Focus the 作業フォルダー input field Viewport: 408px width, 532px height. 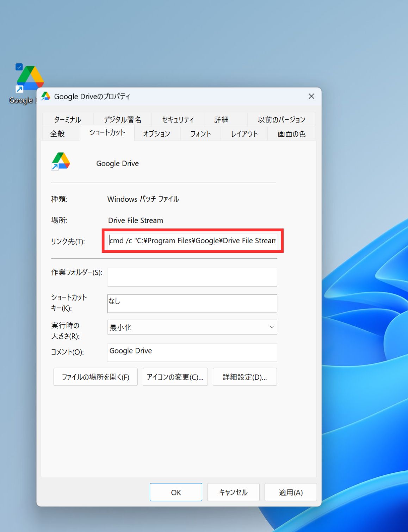click(192, 277)
